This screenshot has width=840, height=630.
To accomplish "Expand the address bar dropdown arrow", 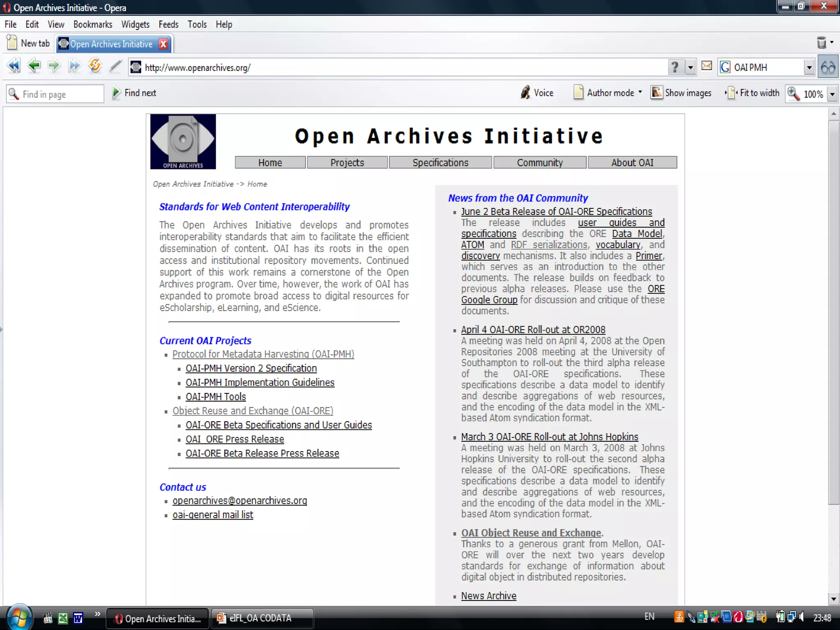I will click(x=691, y=68).
